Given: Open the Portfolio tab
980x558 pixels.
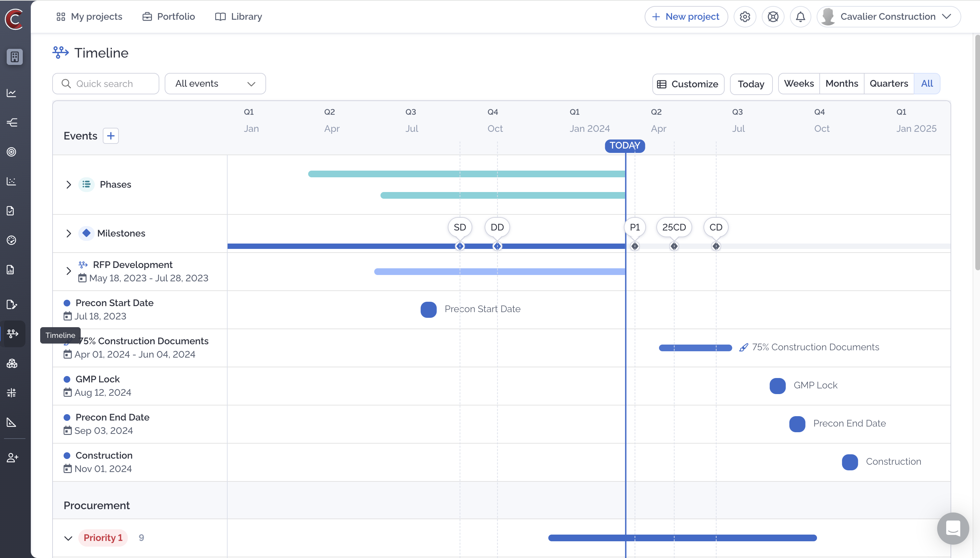Looking at the screenshot, I should 169,17.
